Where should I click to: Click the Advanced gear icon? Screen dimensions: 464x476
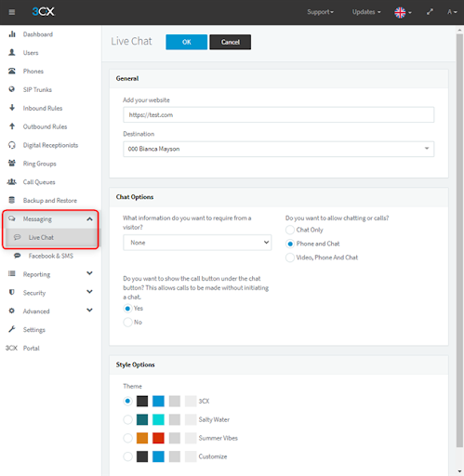click(x=12, y=311)
